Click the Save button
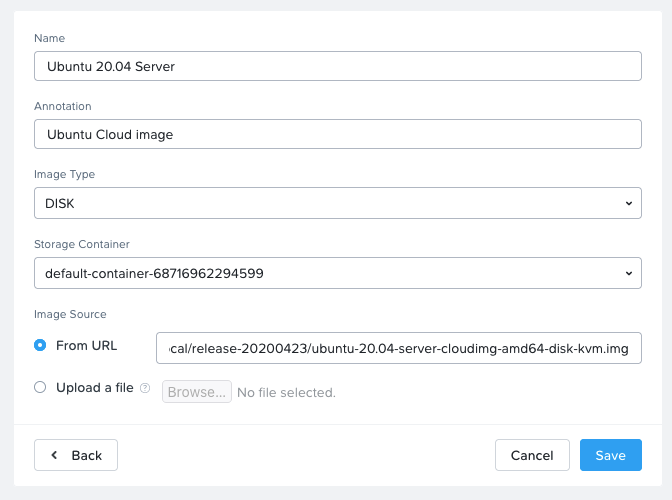This screenshot has height=500, width=672. coord(611,455)
